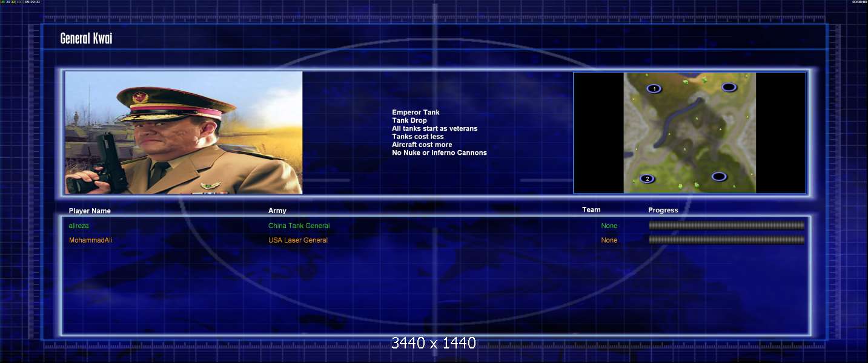Click the team value None for MohammadAli

click(x=609, y=240)
